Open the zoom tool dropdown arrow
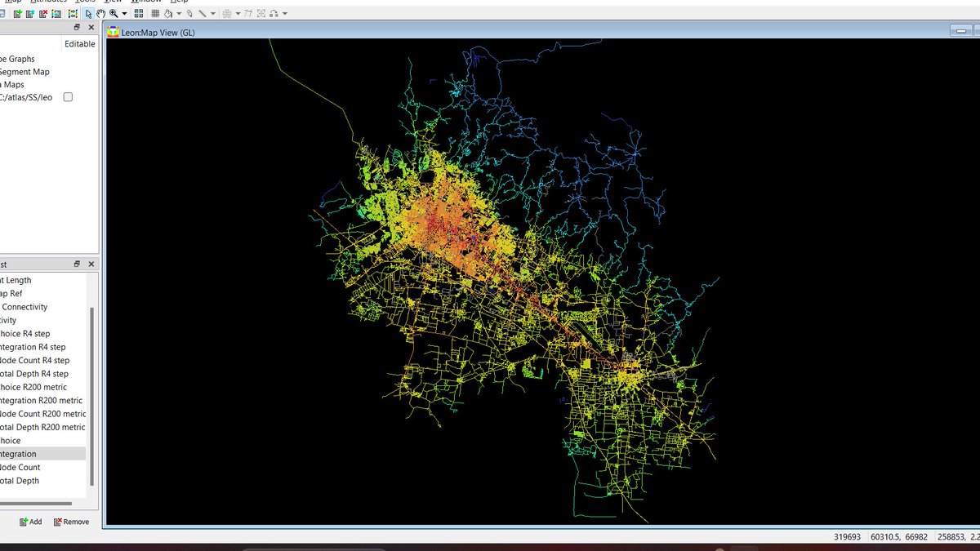 pyautogui.click(x=124, y=14)
